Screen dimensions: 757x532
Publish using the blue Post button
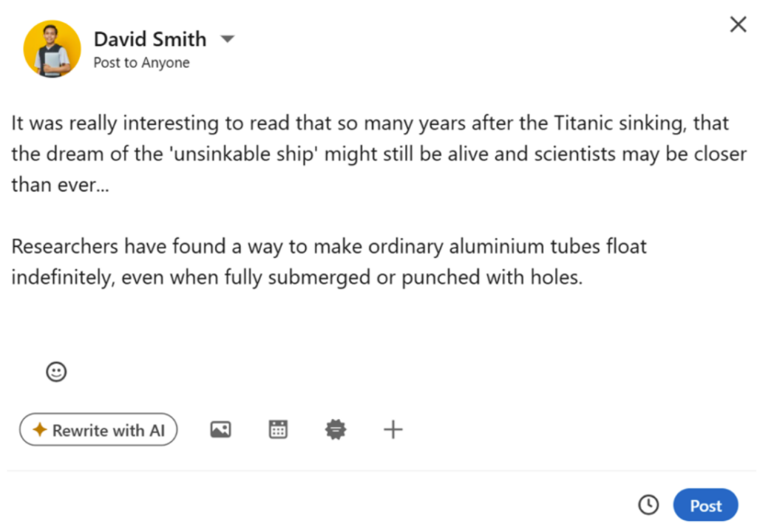tap(705, 505)
